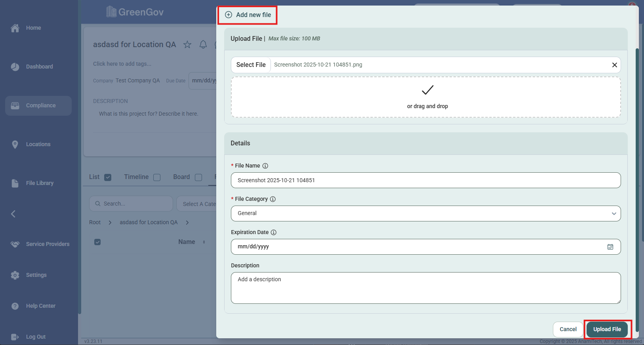The image size is (644, 345).
Task: Toggle the List view checkbox
Action: coord(108,177)
